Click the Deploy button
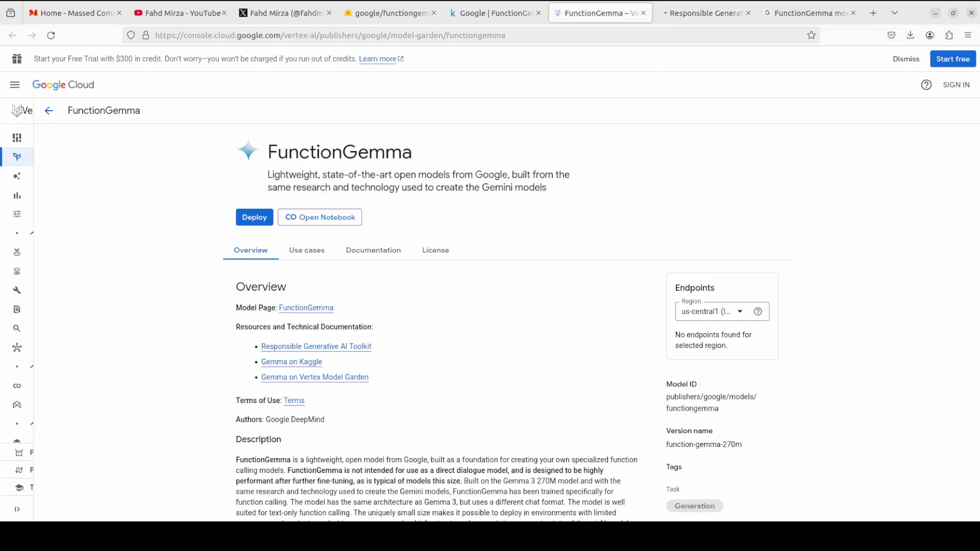The image size is (980, 551). (x=254, y=217)
